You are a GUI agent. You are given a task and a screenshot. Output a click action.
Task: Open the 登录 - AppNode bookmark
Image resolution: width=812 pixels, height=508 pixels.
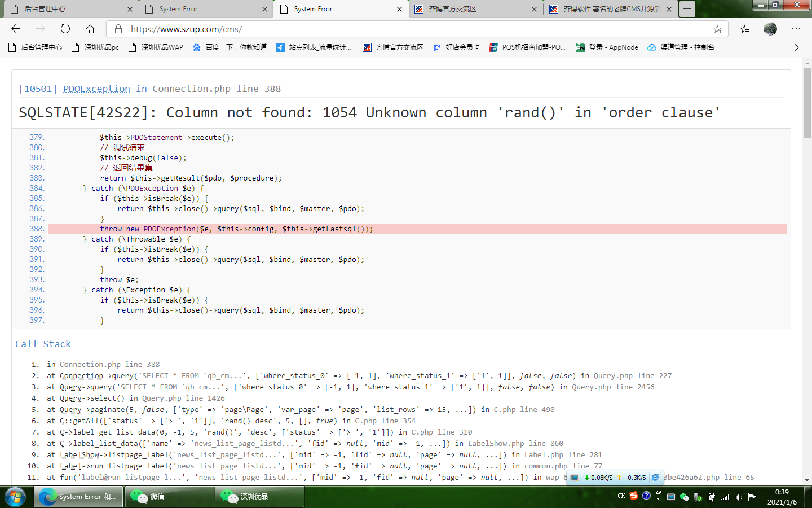coord(607,47)
